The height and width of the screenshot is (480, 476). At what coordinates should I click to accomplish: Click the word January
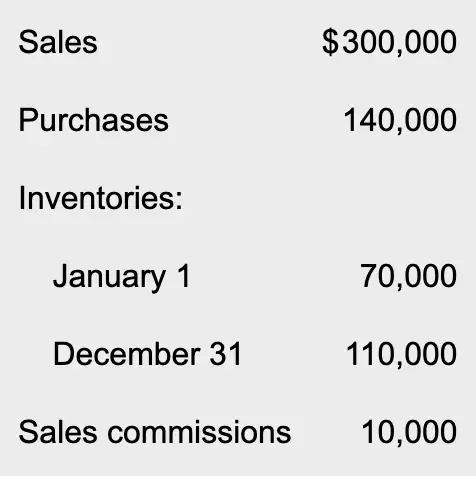(x=110, y=277)
